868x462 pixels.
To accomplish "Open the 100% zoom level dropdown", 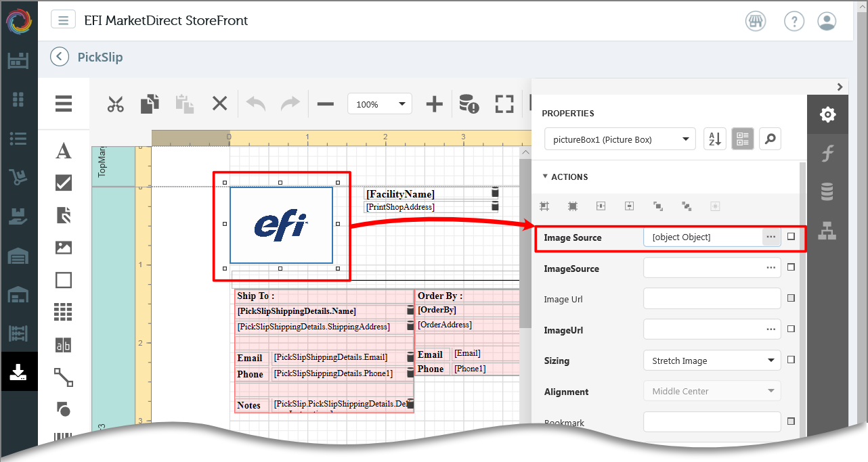I will click(380, 104).
